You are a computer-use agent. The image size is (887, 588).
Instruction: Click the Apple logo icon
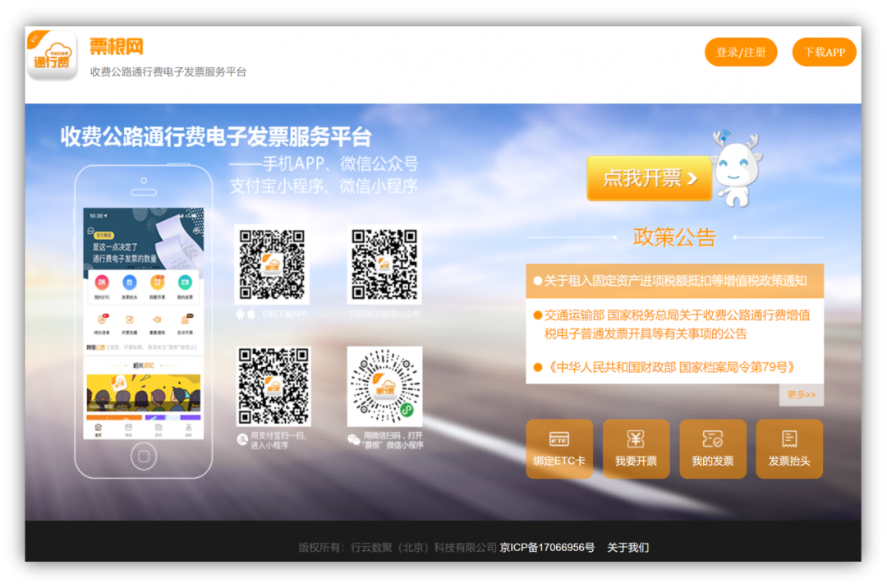click(251, 314)
